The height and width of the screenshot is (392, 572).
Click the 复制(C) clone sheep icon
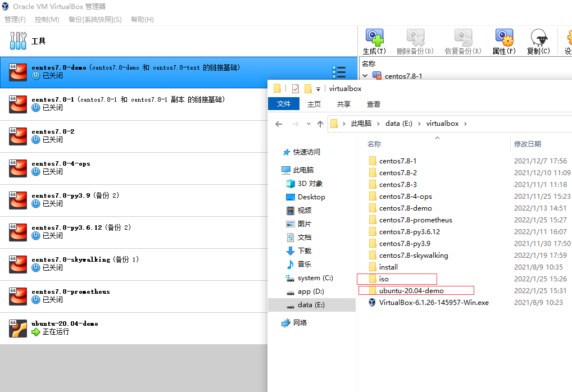pos(538,38)
